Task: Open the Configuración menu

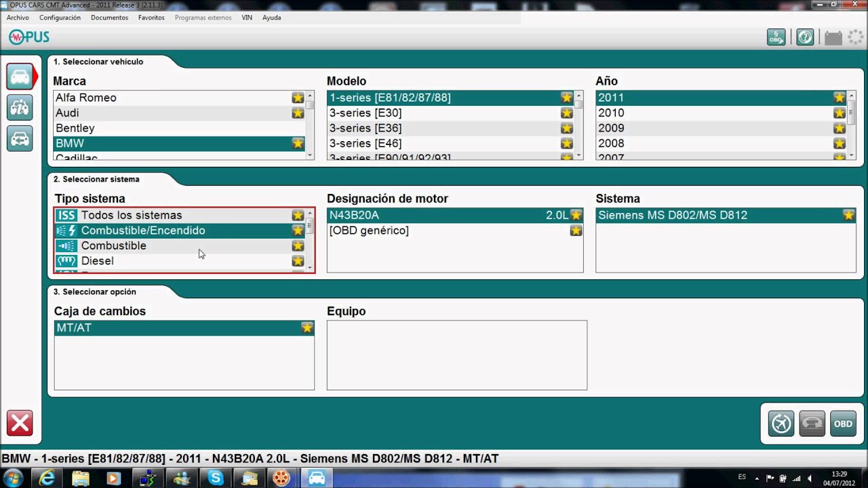Action: [x=60, y=18]
